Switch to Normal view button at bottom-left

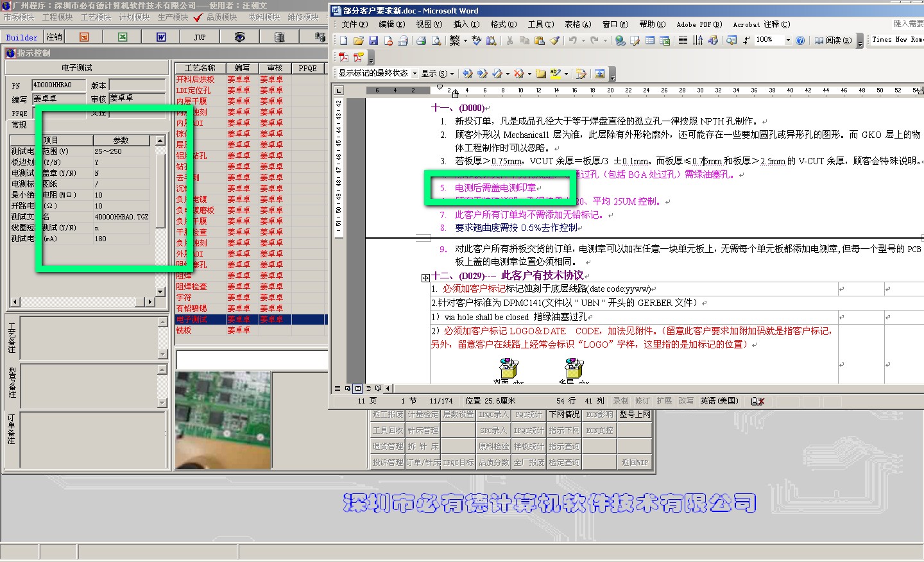(x=338, y=388)
